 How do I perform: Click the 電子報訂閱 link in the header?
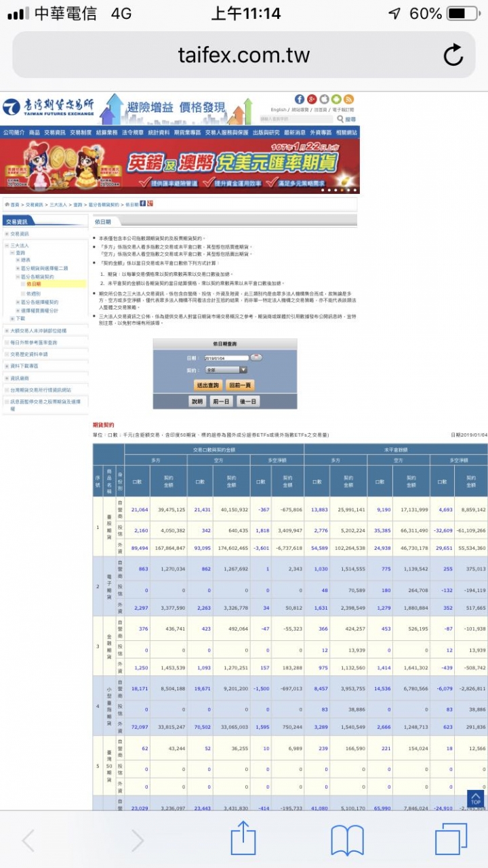pos(343,110)
